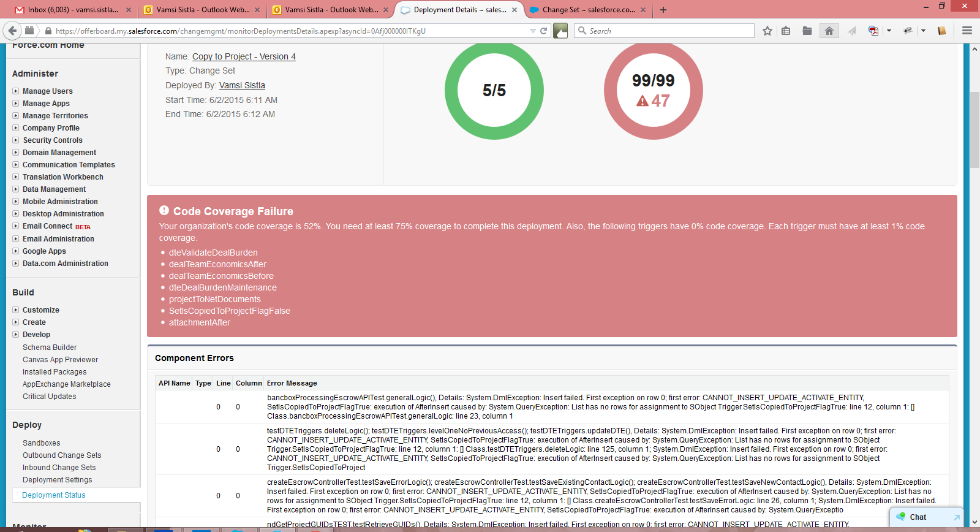Close the Change Set tab
980x532 pixels.
[x=643, y=10]
